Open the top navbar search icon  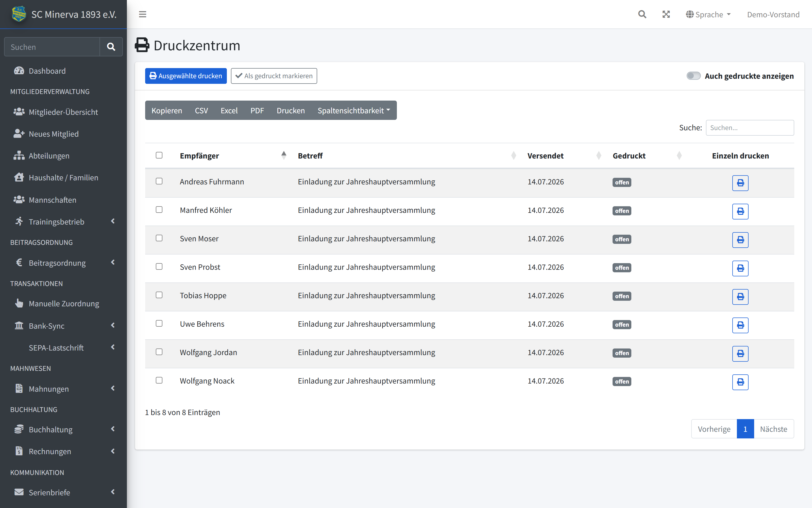[x=642, y=14]
